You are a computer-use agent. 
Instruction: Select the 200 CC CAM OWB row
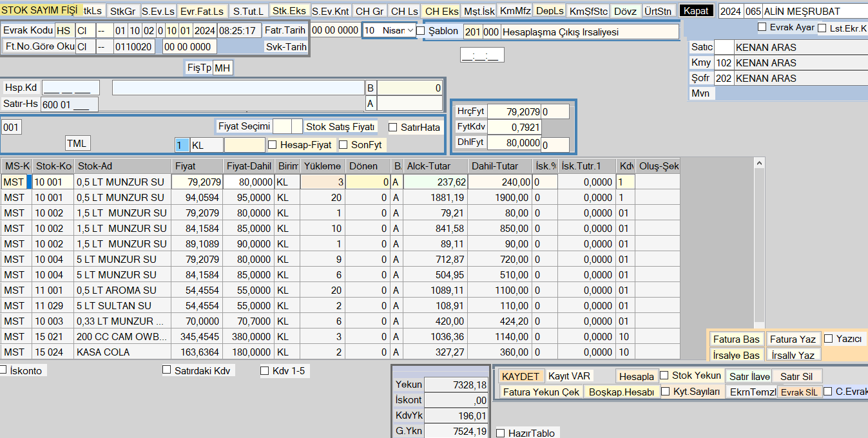click(x=340, y=336)
